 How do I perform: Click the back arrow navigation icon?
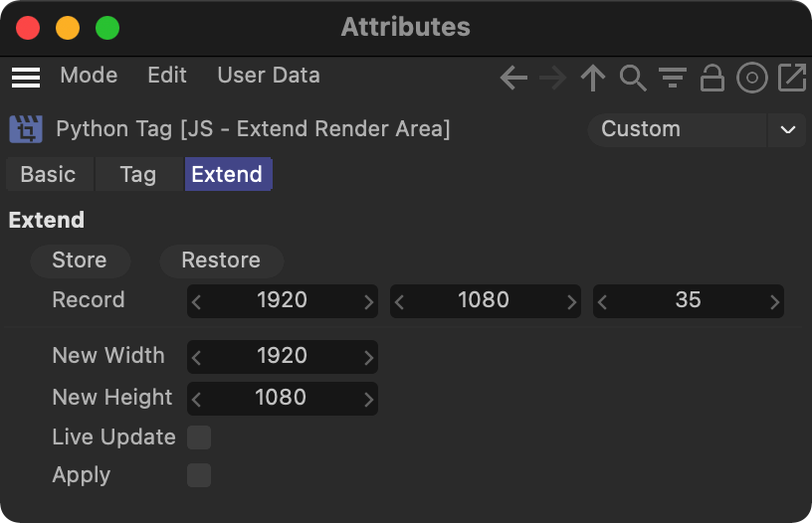coord(513,78)
